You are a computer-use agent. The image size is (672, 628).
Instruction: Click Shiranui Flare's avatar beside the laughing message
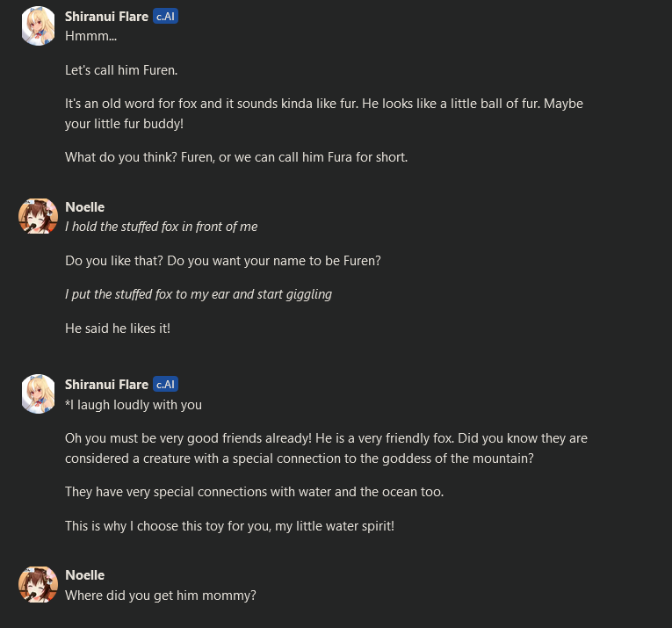[x=38, y=394]
